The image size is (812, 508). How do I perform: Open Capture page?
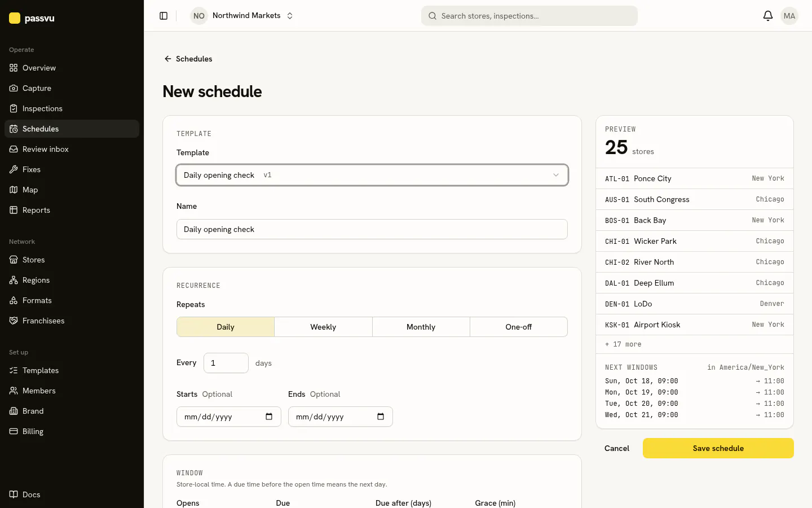pos(72,88)
